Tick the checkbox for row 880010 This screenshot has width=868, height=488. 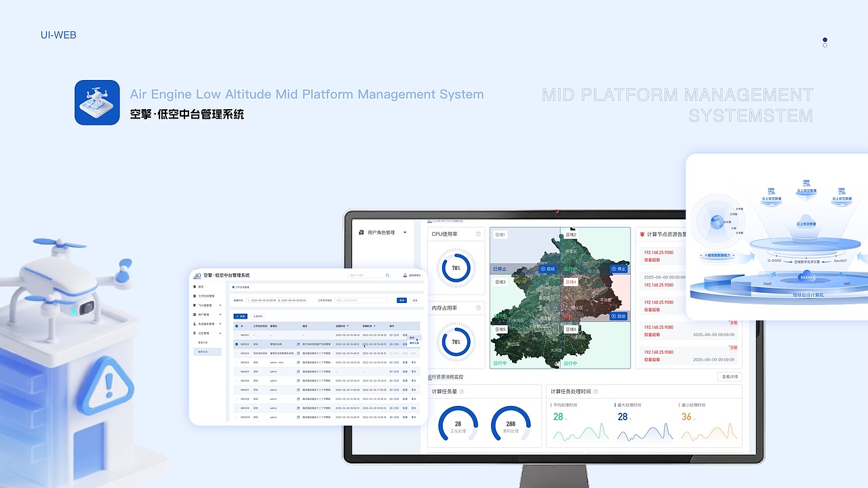(x=237, y=417)
